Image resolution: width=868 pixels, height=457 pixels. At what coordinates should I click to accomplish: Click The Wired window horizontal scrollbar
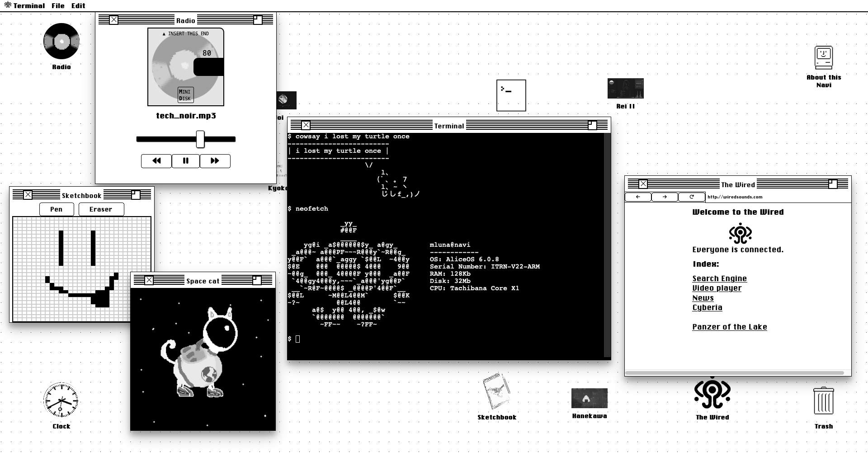(x=735, y=373)
